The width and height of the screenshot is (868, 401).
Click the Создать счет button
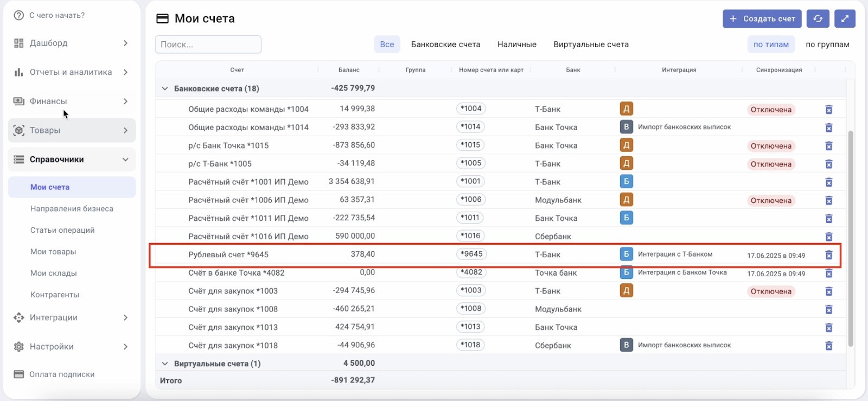click(762, 18)
